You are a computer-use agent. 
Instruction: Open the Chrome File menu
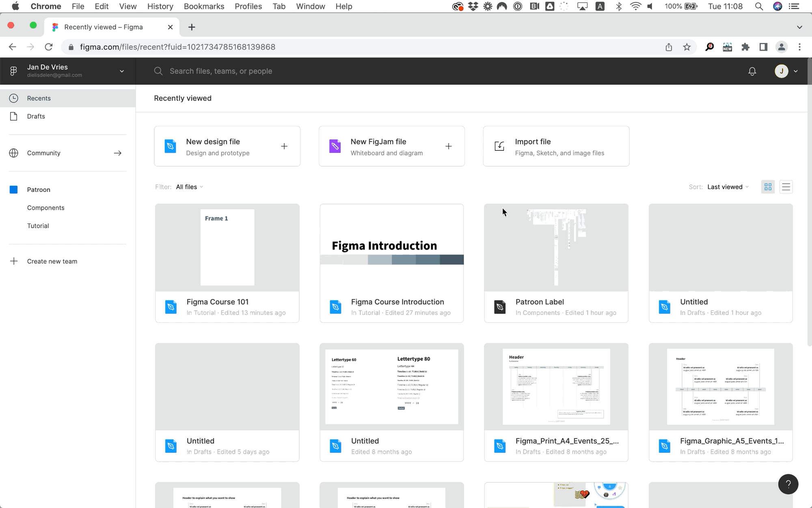point(78,7)
